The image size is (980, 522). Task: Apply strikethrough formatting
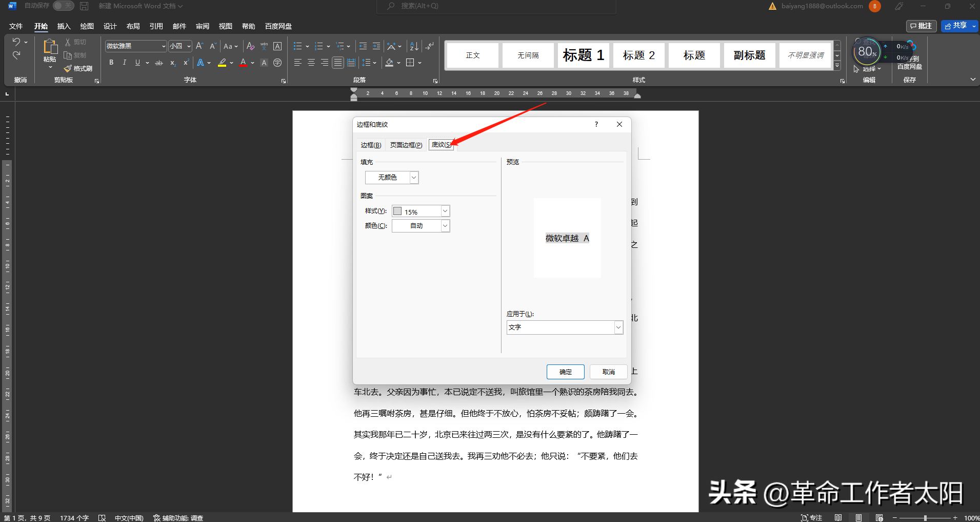[159, 63]
